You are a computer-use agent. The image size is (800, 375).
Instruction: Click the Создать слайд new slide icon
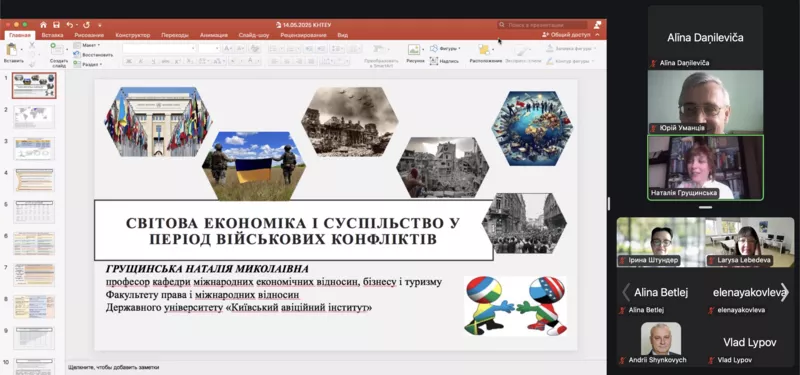tap(59, 55)
